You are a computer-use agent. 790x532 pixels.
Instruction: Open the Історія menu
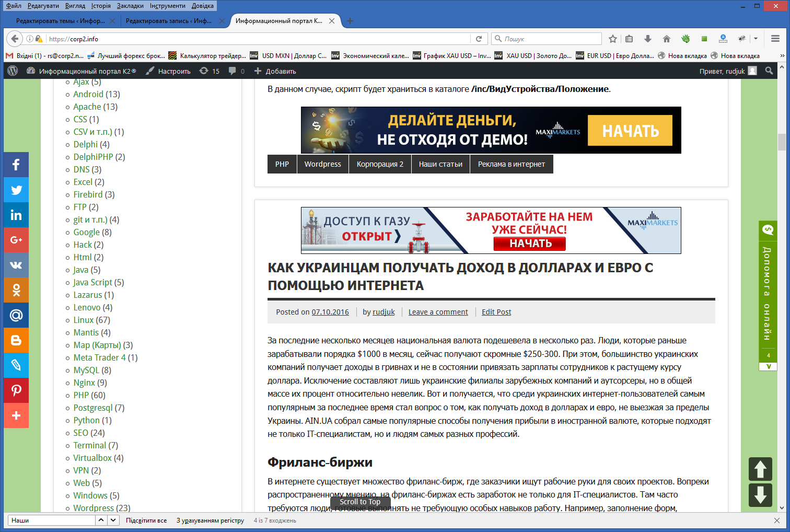coord(101,6)
